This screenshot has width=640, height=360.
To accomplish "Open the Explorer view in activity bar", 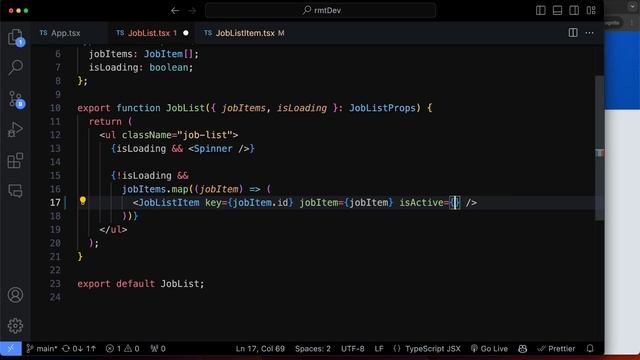I will (x=16, y=37).
